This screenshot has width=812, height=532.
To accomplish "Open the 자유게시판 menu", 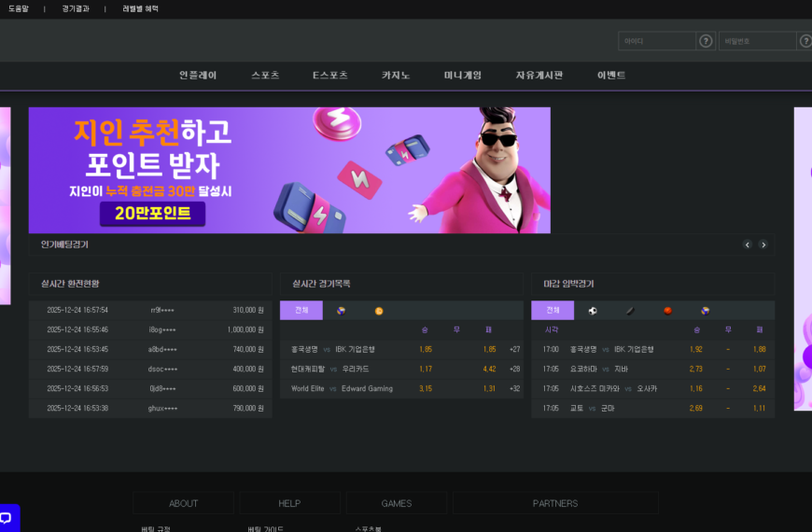I will 539,75.
